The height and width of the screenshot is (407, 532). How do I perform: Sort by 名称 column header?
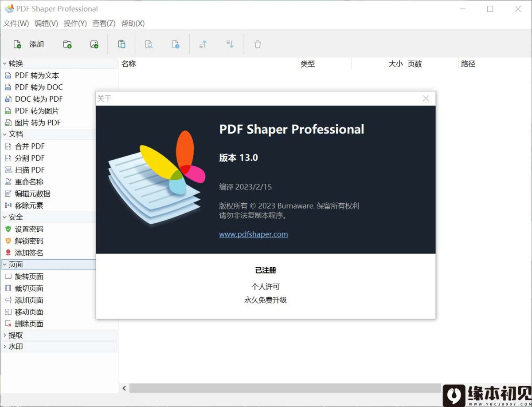pyautogui.click(x=208, y=64)
